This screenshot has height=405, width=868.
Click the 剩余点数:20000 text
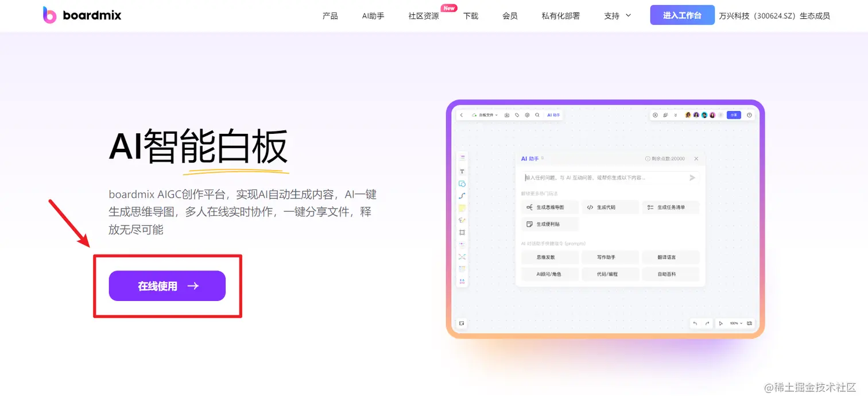pyautogui.click(x=668, y=159)
